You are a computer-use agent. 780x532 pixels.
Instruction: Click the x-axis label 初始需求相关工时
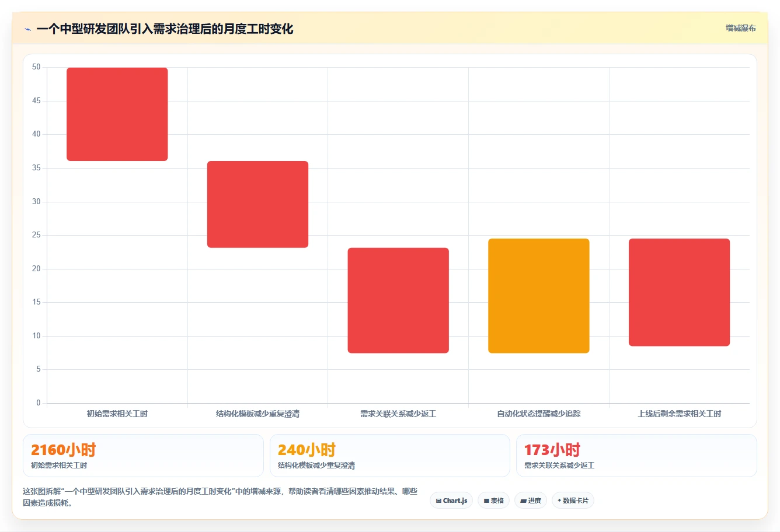pos(117,414)
